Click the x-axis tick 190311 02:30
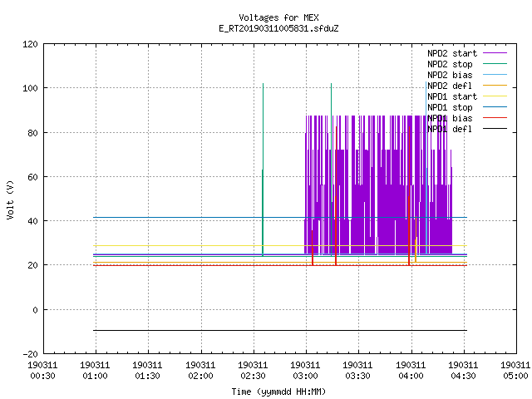This screenshot has height=399, width=532. 253,371
